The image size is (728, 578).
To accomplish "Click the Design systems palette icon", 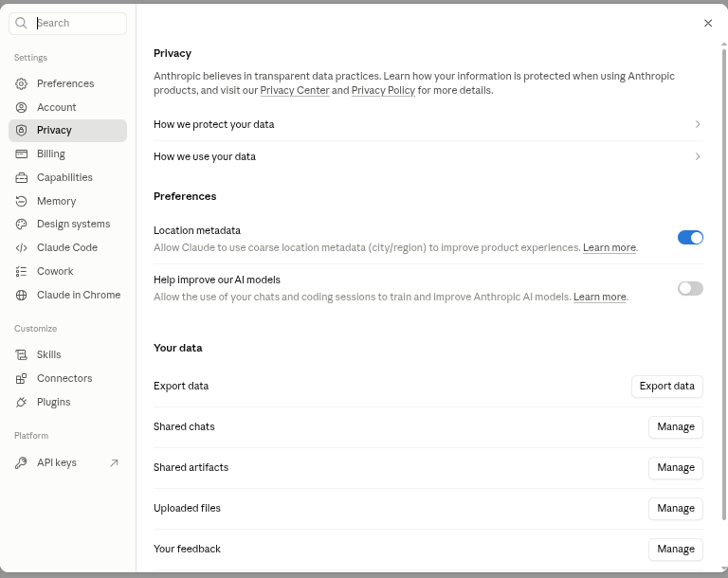I will [22, 225].
